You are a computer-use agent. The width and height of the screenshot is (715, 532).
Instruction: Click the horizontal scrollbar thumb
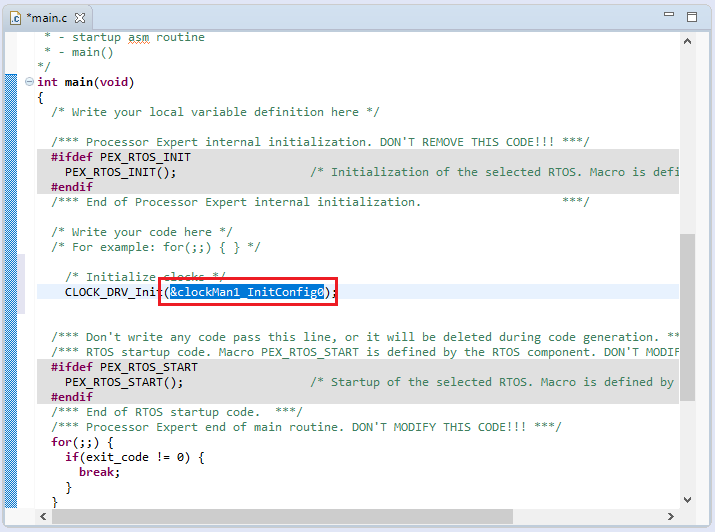282,516
